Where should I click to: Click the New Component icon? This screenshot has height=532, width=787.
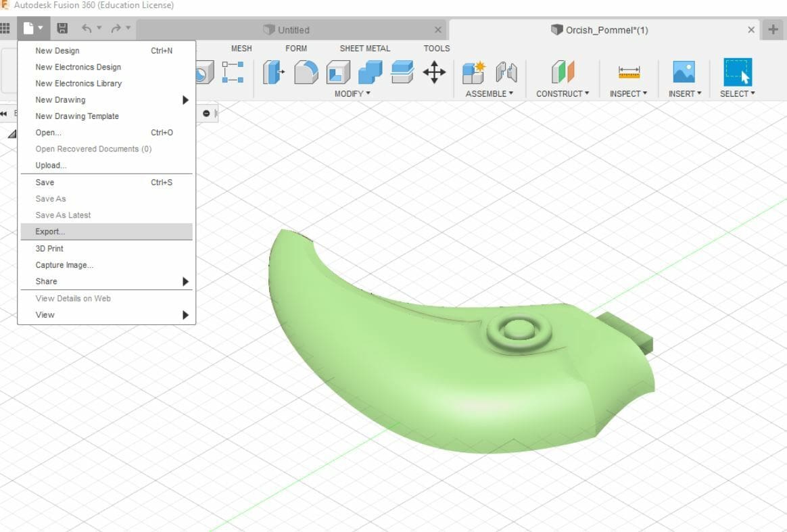coord(473,72)
